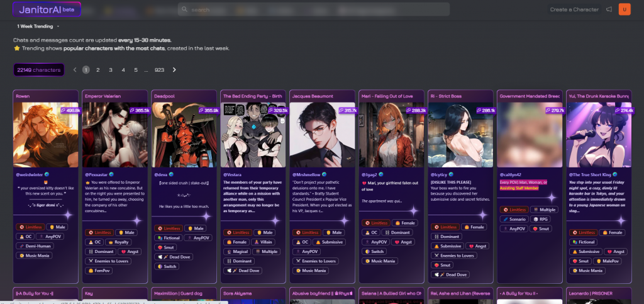
Task: Jump to last page 923
Action: pos(159,70)
